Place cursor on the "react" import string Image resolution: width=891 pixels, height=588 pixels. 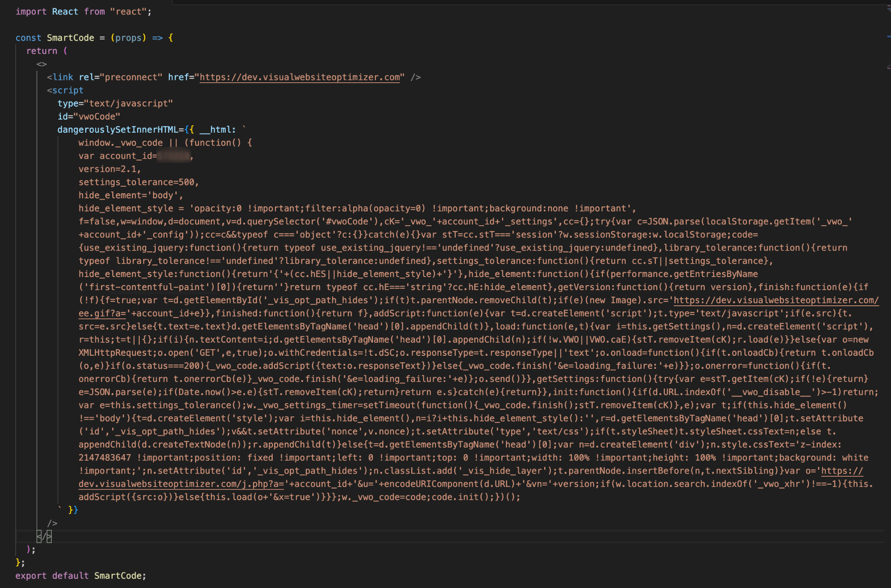[x=128, y=12]
